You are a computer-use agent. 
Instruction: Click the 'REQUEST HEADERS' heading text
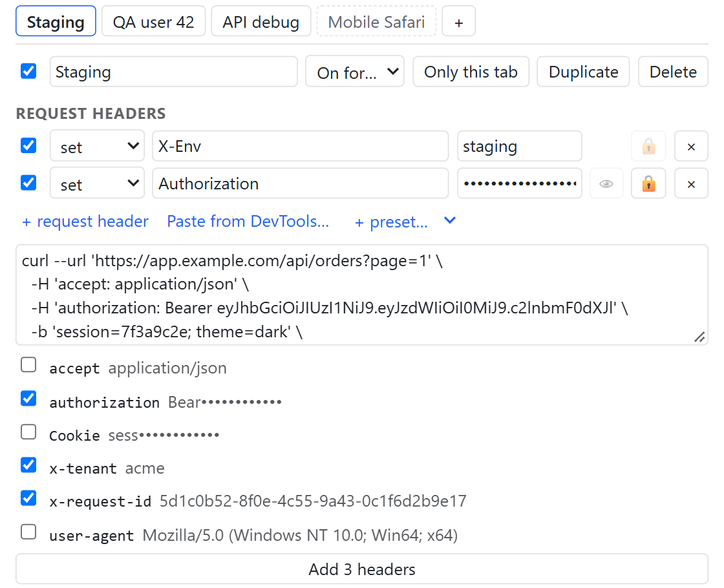(x=91, y=114)
